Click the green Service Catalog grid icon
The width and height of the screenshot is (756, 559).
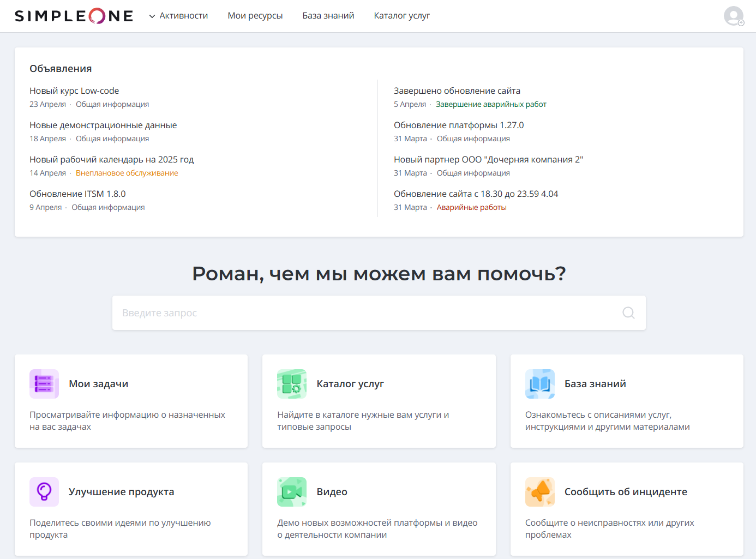(x=292, y=384)
